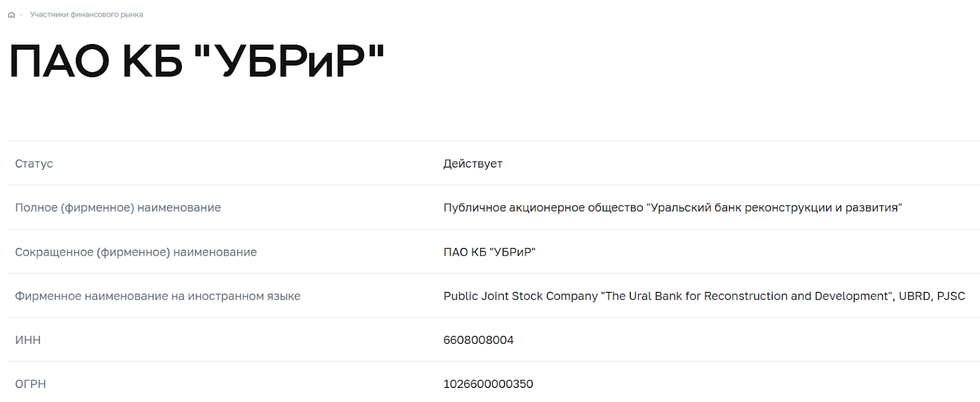The height and width of the screenshot is (402, 980).
Task: Click the 'ОГРН' row label
Action: tap(31, 384)
